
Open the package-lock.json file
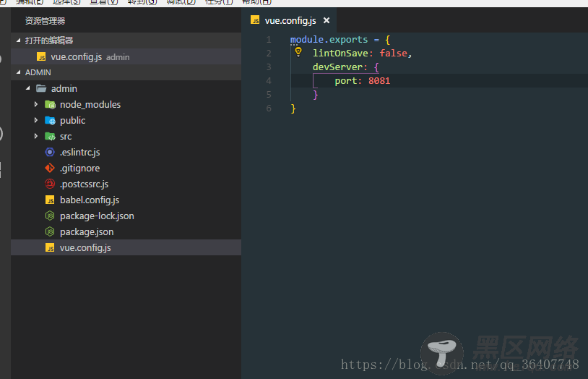point(97,216)
